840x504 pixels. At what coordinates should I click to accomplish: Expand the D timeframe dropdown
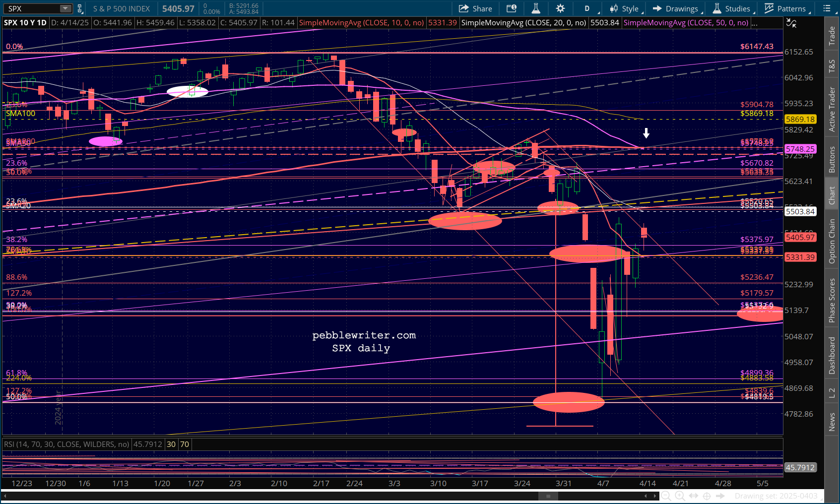coord(591,8)
